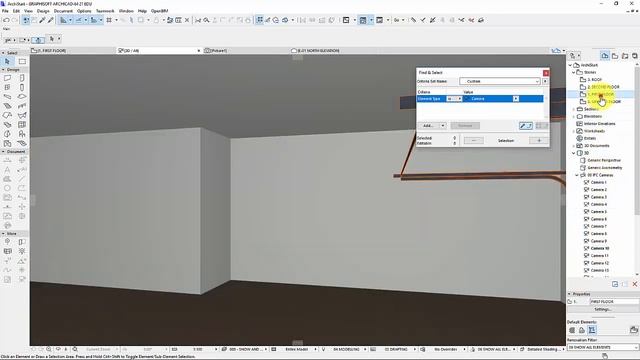Image resolution: width=640 pixels, height=360 pixels.
Task: Click the plus selection button
Action: point(539,140)
